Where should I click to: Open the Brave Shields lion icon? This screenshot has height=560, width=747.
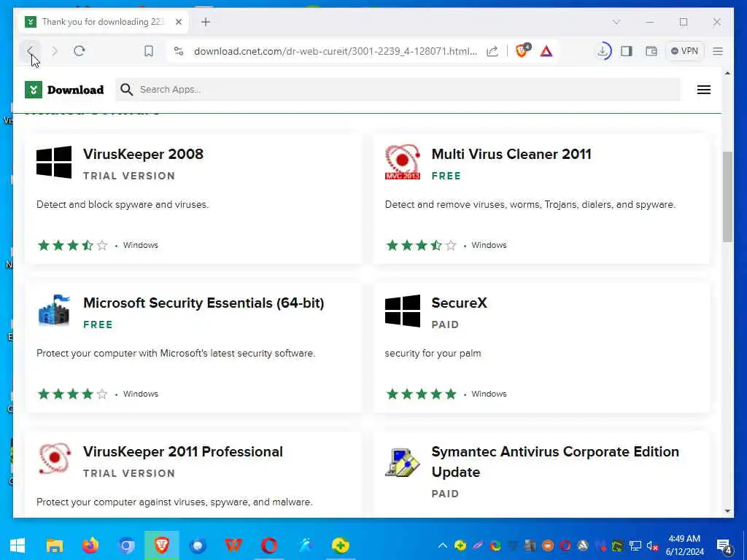tap(522, 50)
